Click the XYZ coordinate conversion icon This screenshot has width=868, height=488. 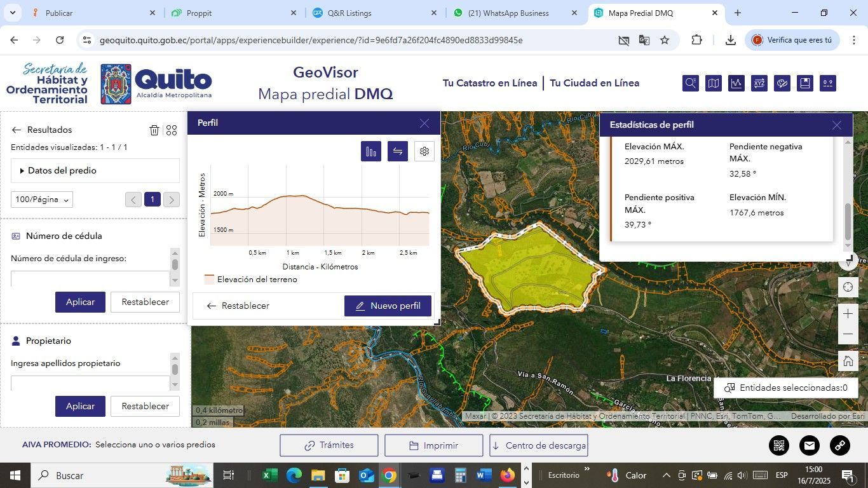click(x=759, y=83)
